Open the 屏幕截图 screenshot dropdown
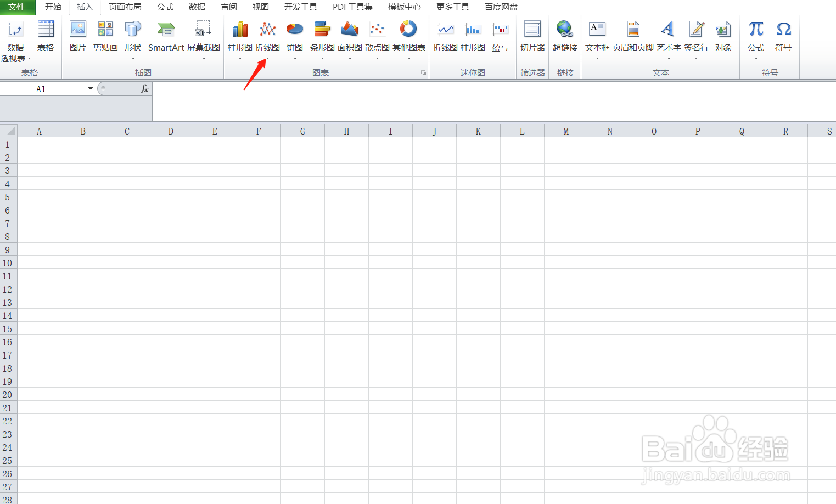Screen dimensions: 836x504 point(204,59)
